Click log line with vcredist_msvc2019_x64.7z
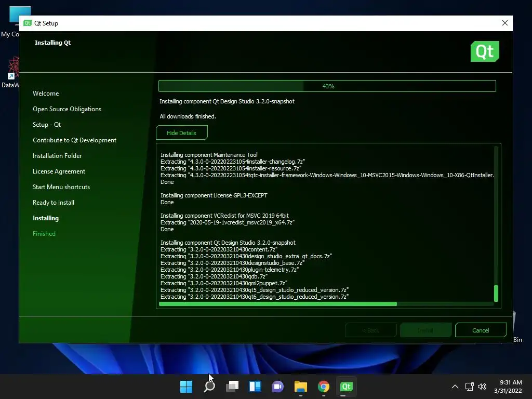The image size is (532, 399). pos(228,222)
